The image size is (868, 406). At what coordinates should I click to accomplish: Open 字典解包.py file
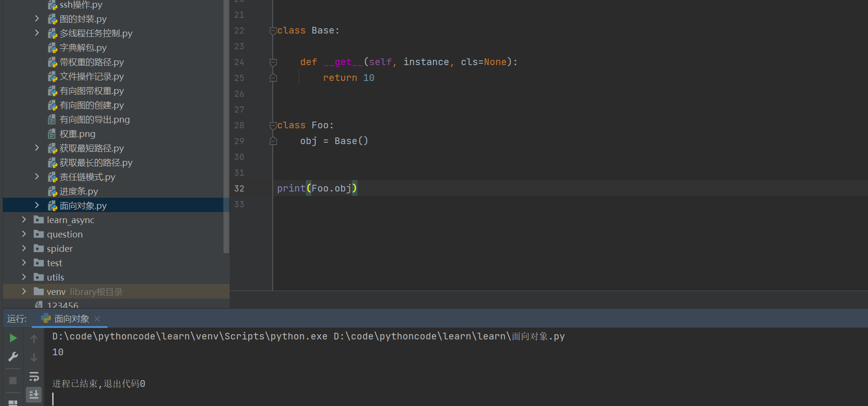(x=83, y=47)
